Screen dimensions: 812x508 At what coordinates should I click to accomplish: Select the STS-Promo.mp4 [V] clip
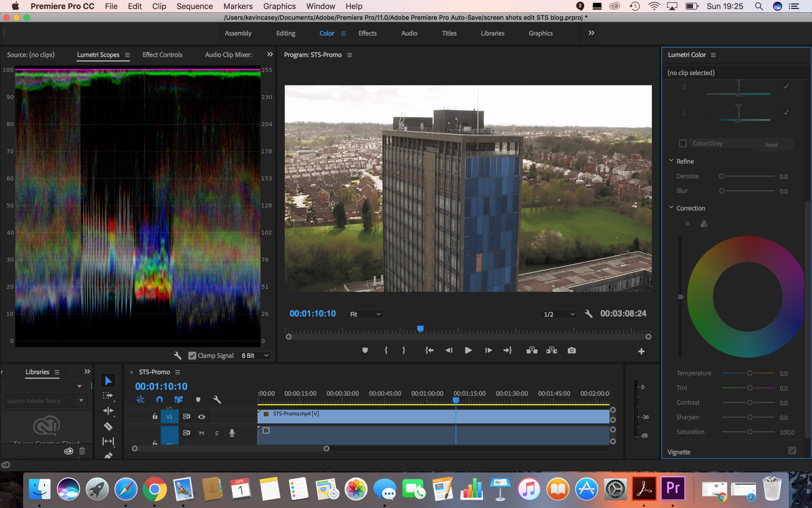[433, 416]
